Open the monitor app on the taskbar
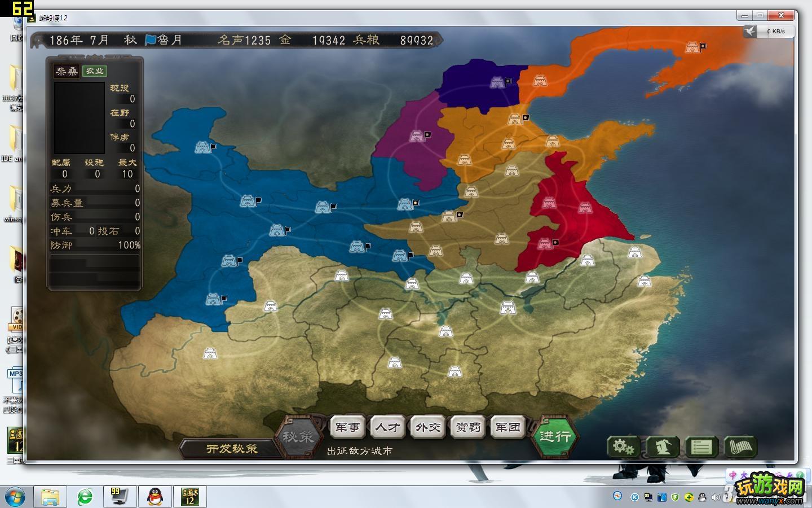 click(x=120, y=497)
